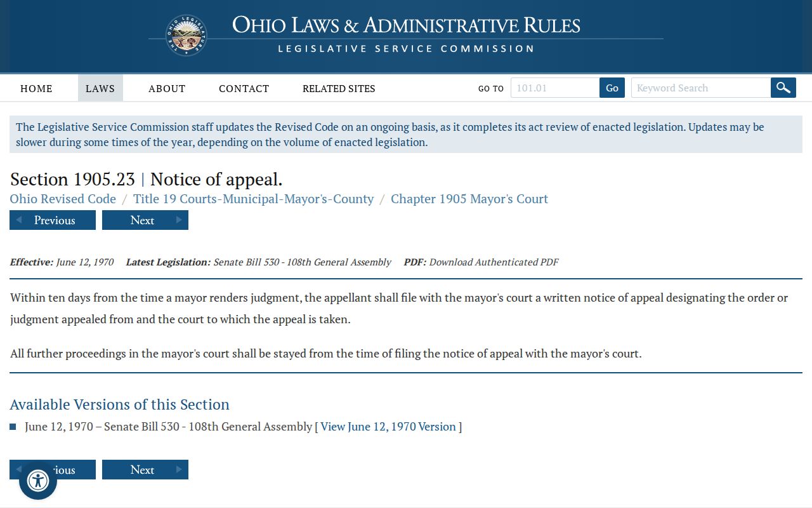This screenshot has height=508, width=812.
Task: Open Title 19 Courts-Municipal-Mayor's-County link
Action: 254,199
